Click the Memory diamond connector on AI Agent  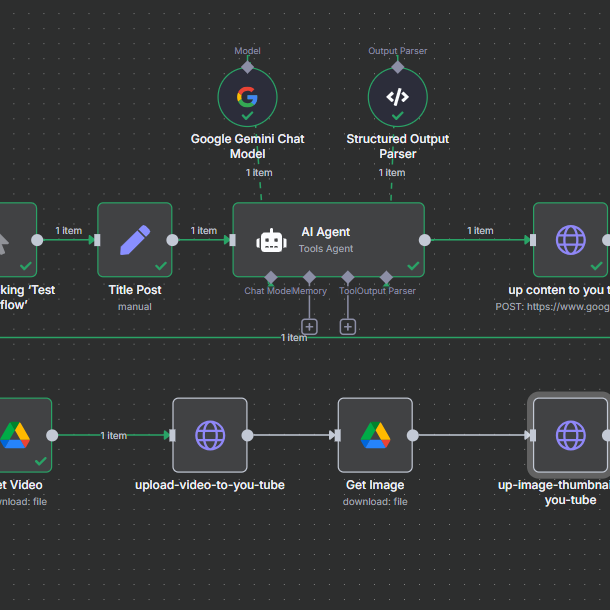pos(309,277)
